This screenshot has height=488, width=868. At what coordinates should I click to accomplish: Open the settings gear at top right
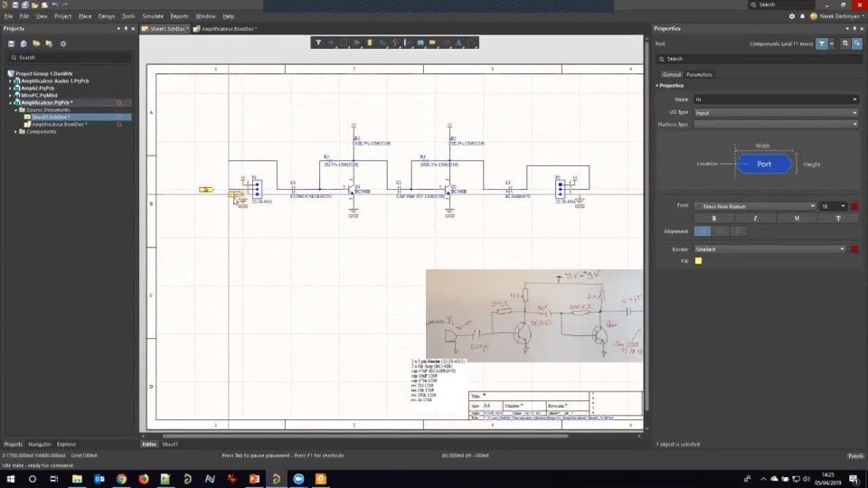(x=792, y=16)
